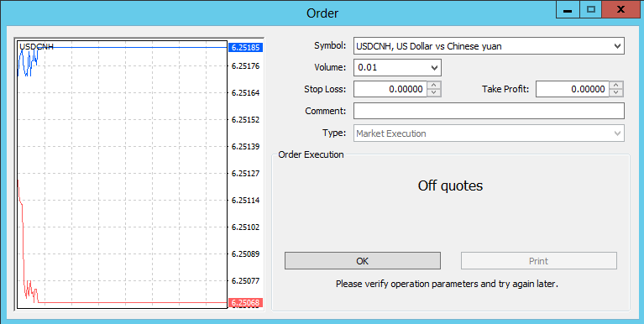Click into the Stop Loss input field
This screenshot has height=324, width=644.
coord(390,89)
